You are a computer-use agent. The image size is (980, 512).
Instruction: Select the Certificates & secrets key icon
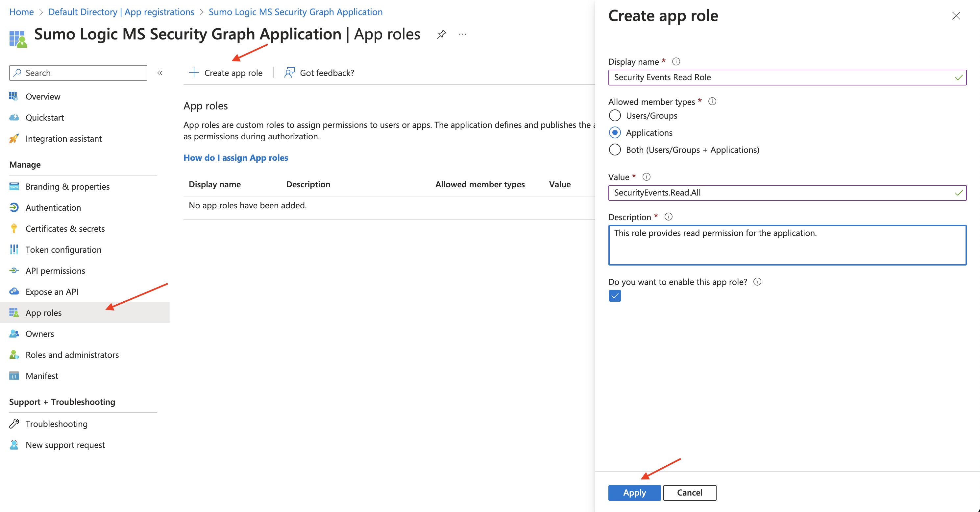(14, 228)
